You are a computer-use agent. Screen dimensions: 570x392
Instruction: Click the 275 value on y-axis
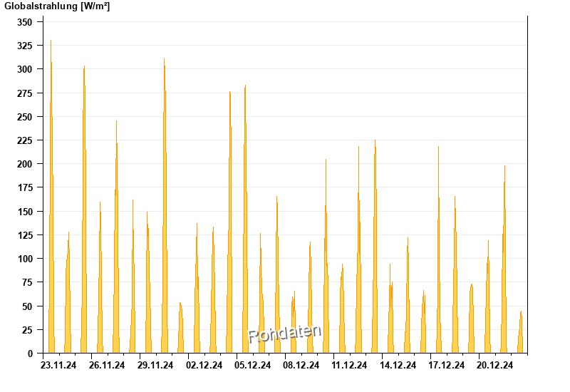click(25, 93)
